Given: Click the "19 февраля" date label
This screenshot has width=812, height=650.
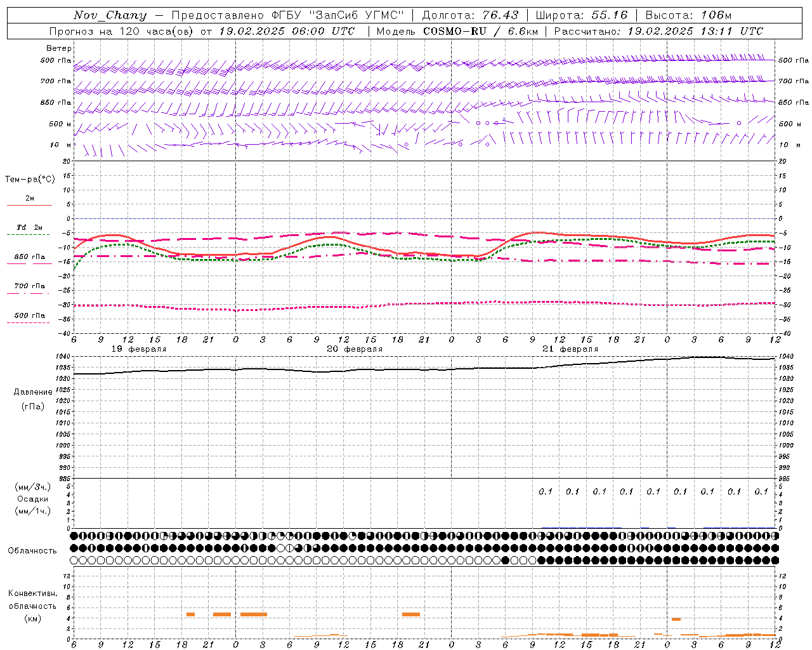Looking at the screenshot, I should tap(139, 349).
